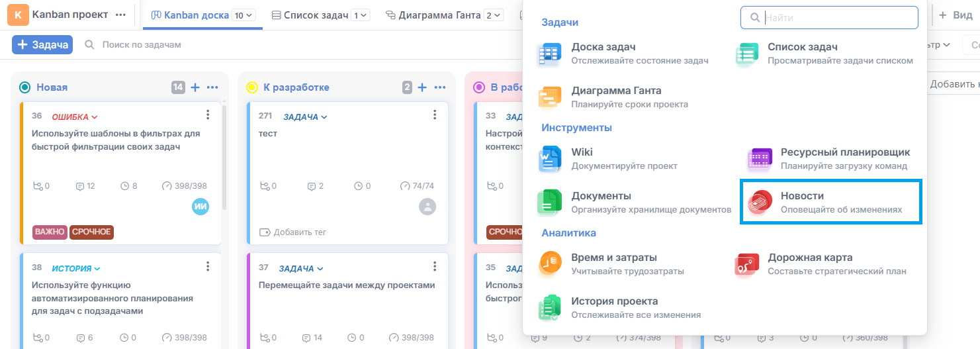Image resolution: width=980 pixels, height=349 pixels.
Task: Expand the ИСТОРИЯ type dropdown on card 38
Action: pos(76,269)
